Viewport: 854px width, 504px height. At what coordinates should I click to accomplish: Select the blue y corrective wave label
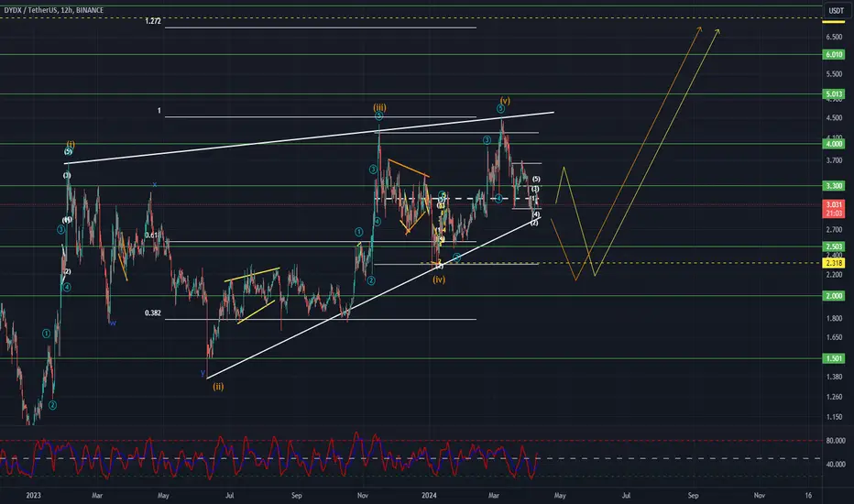click(203, 373)
